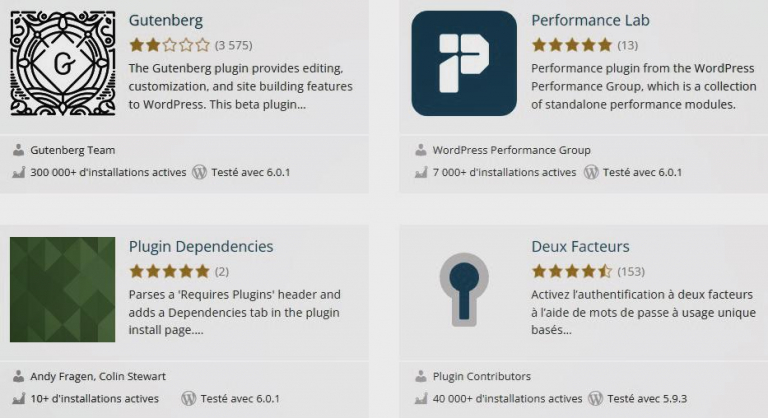
Task: Open the Performance Lab title link
Action: pos(590,20)
